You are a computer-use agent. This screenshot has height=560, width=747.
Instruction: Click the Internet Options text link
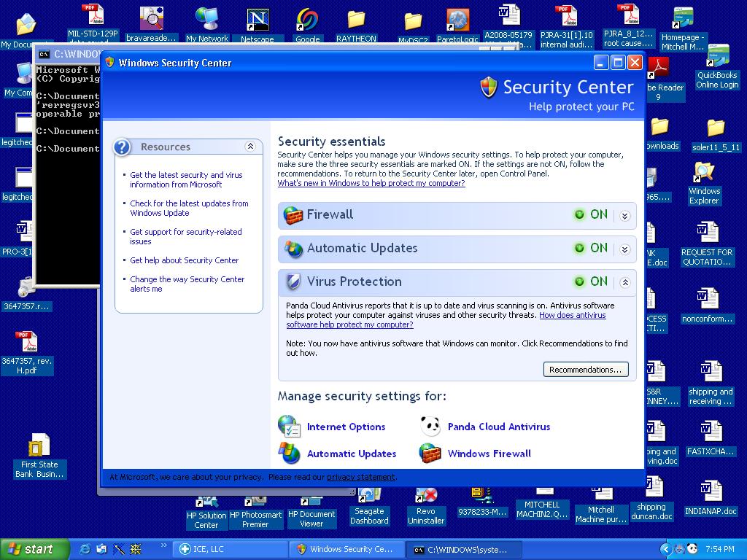[x=347, y=427]
